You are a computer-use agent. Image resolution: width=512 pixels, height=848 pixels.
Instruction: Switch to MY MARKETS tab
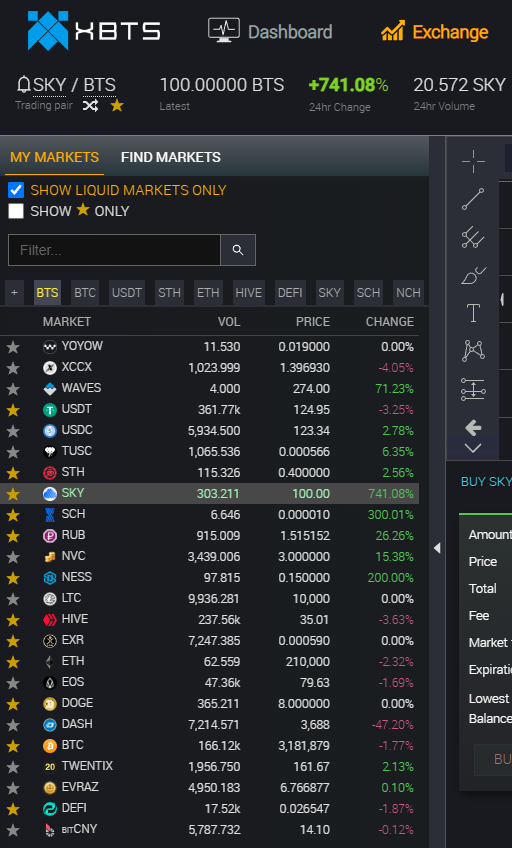(x=55, y=157)
